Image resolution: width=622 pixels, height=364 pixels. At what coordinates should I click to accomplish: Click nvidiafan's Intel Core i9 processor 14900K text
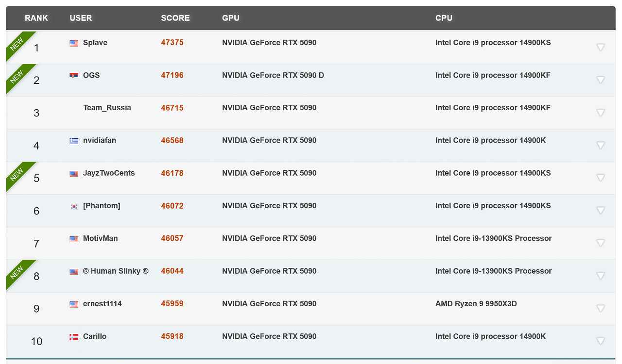(x=491, y=140)
